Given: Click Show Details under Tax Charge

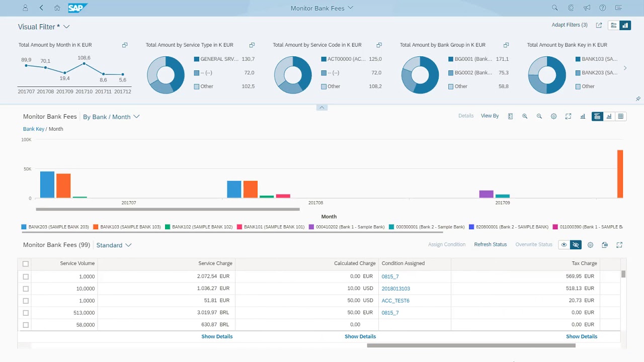Looking at the screenshot, I should coord(582,336).
